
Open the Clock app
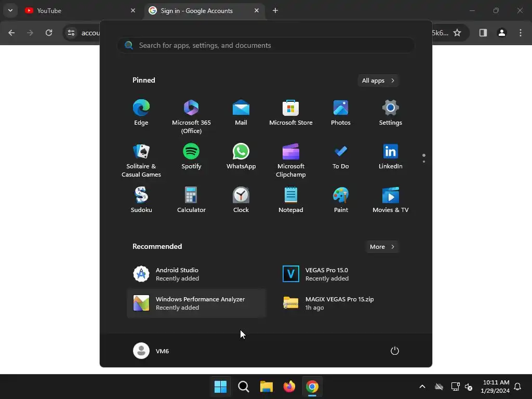coord(241,200)
